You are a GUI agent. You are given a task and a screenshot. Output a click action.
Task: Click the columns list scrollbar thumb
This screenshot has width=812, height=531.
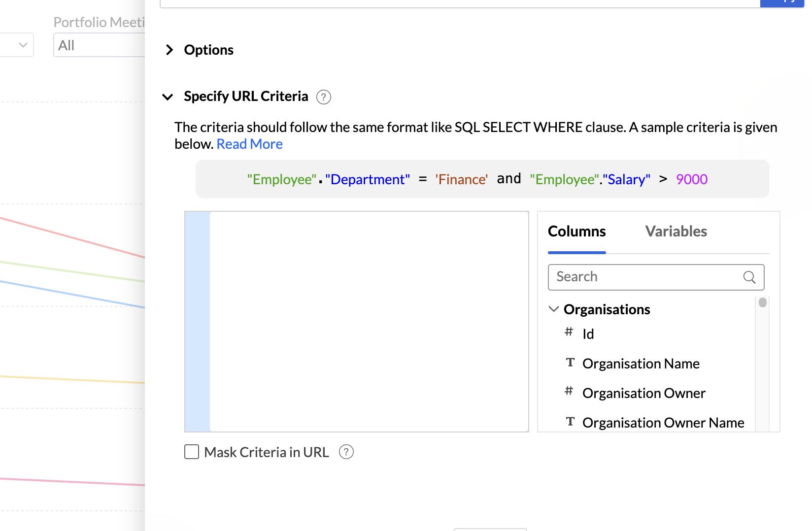click(763, 302)
